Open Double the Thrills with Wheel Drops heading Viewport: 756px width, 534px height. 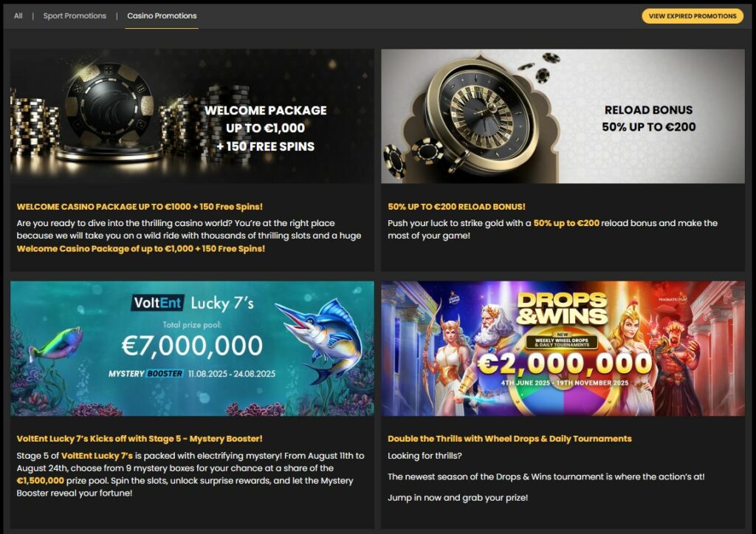click(x=509, y=439)
